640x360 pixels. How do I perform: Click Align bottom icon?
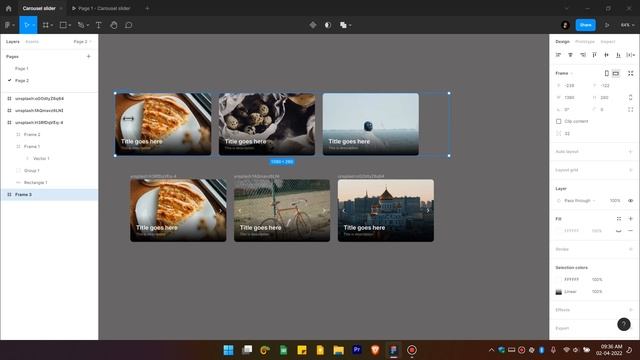coord(618,55)
